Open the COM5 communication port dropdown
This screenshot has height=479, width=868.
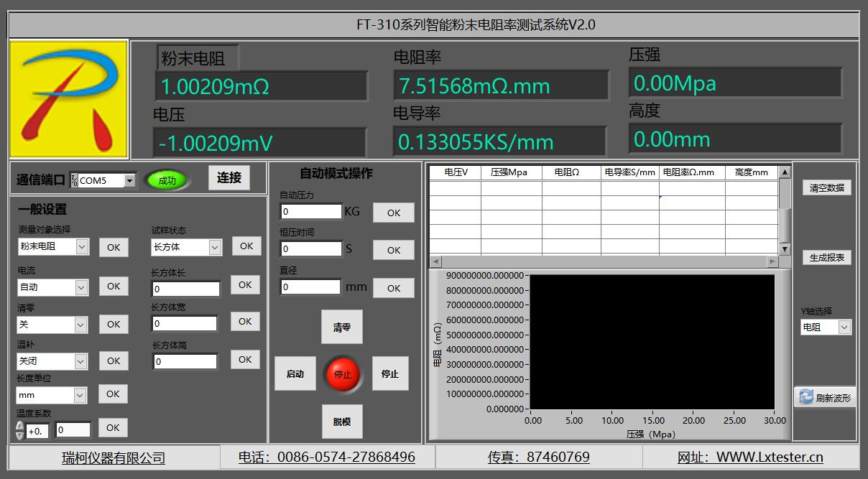(x=129, y=181)
